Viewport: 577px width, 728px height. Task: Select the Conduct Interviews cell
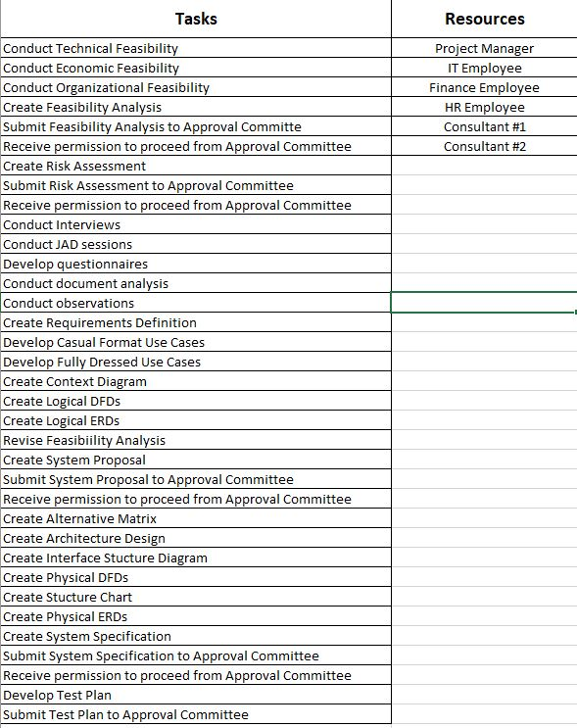click(196, 224)
